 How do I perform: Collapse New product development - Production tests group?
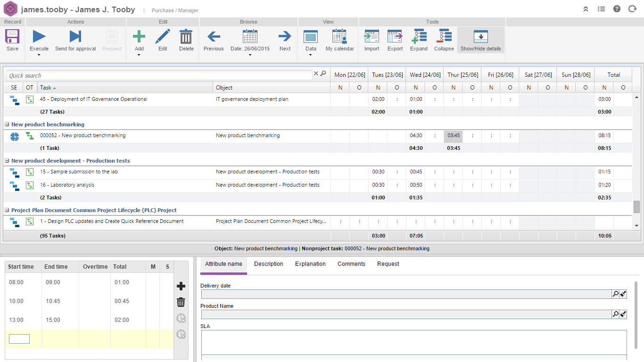click(7, 161)
